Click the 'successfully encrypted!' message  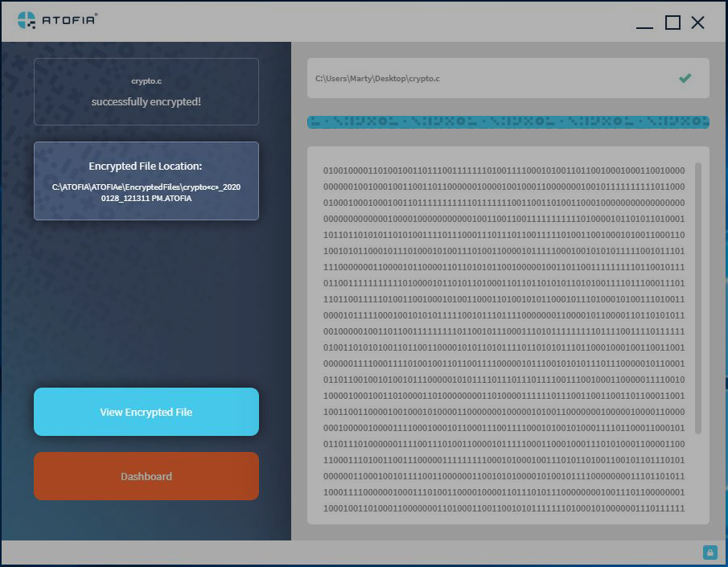[146, 101]
